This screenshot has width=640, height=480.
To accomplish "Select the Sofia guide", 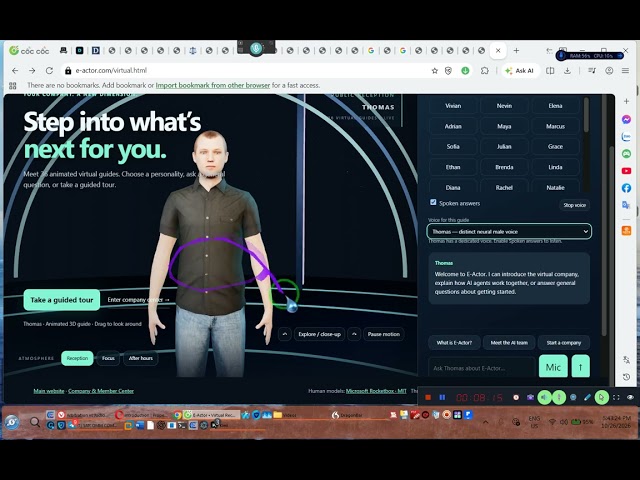I will click(x=453, y=147).
